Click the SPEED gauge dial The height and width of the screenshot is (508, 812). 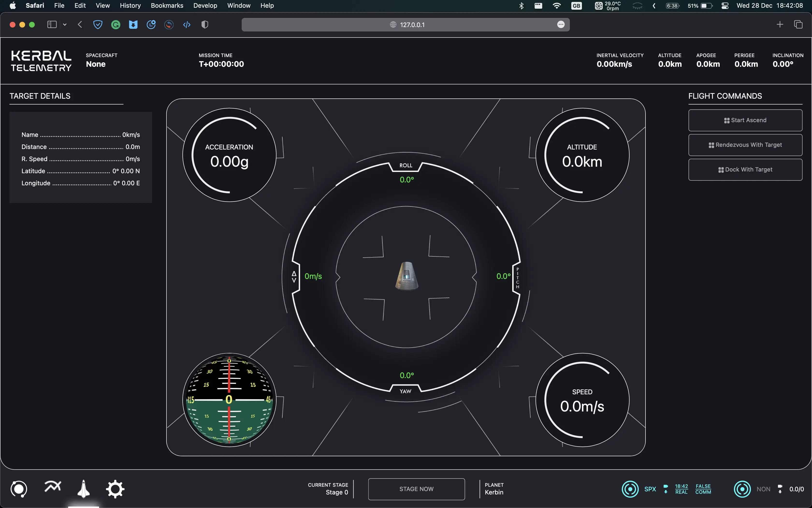(x=582, y=400)
